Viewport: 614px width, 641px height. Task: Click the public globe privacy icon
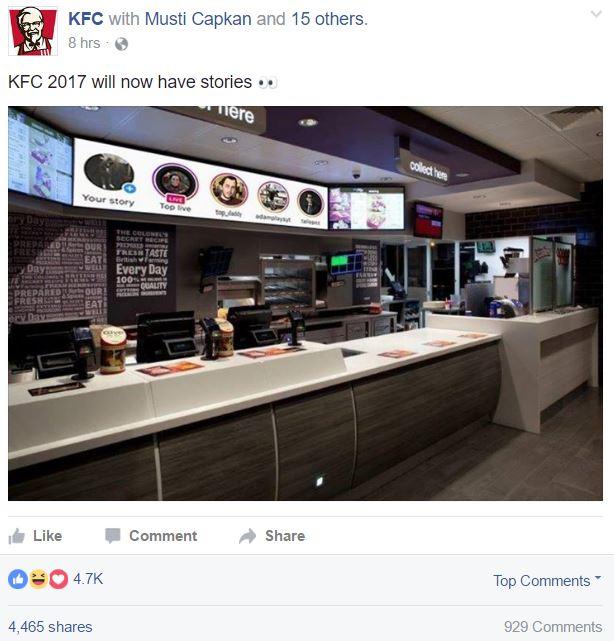click(121, 44)
